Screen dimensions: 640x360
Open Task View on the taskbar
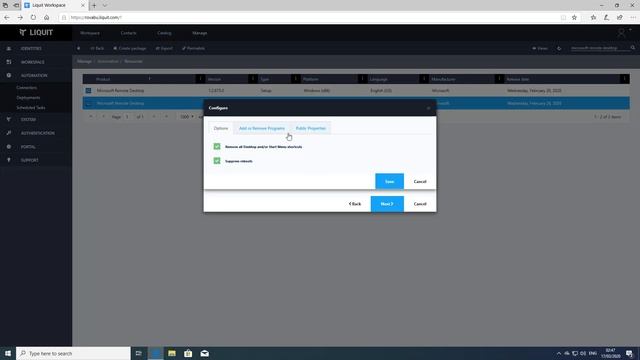(138, 353)
